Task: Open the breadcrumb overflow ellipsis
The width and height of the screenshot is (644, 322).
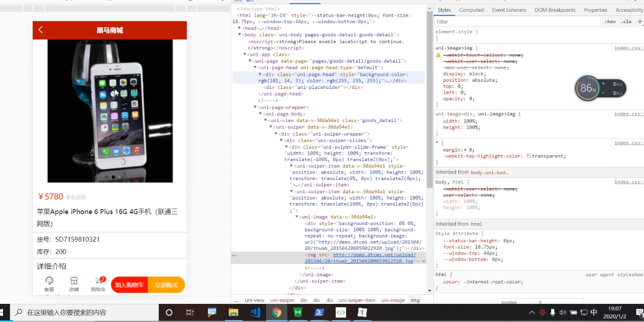Action: (x=236, y=300)
